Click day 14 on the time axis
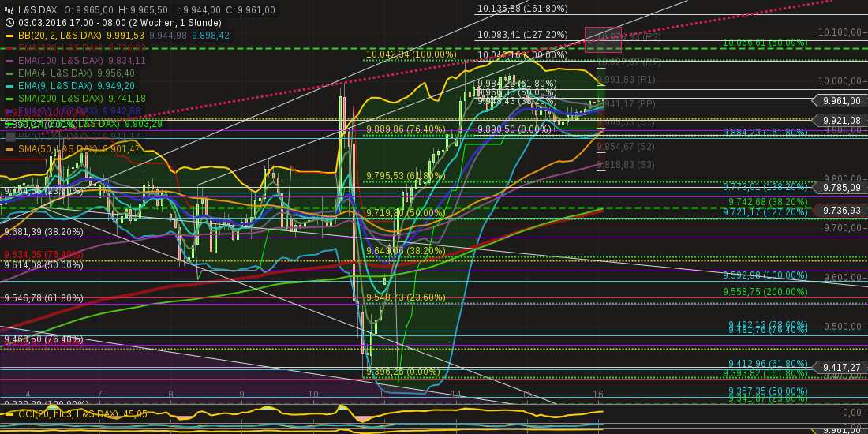The width and height of the screenshot is (868, 434). (x=456, y=394)
